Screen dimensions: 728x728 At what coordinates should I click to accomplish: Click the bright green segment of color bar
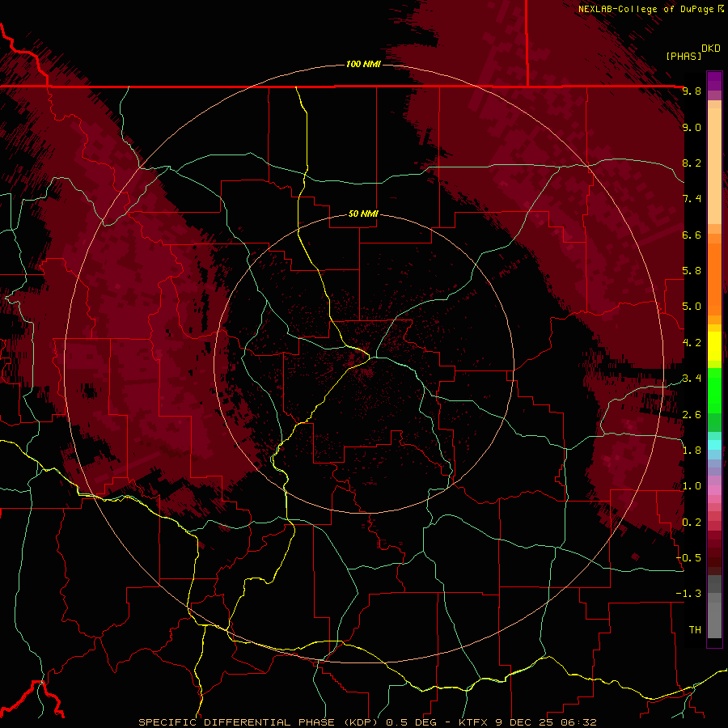pos(714,390)
